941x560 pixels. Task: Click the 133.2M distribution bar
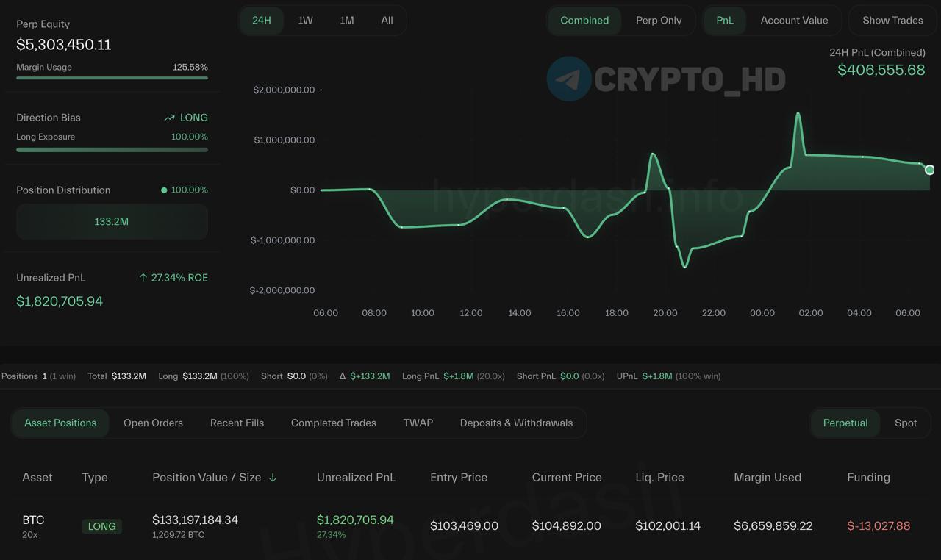click(112, 221)
